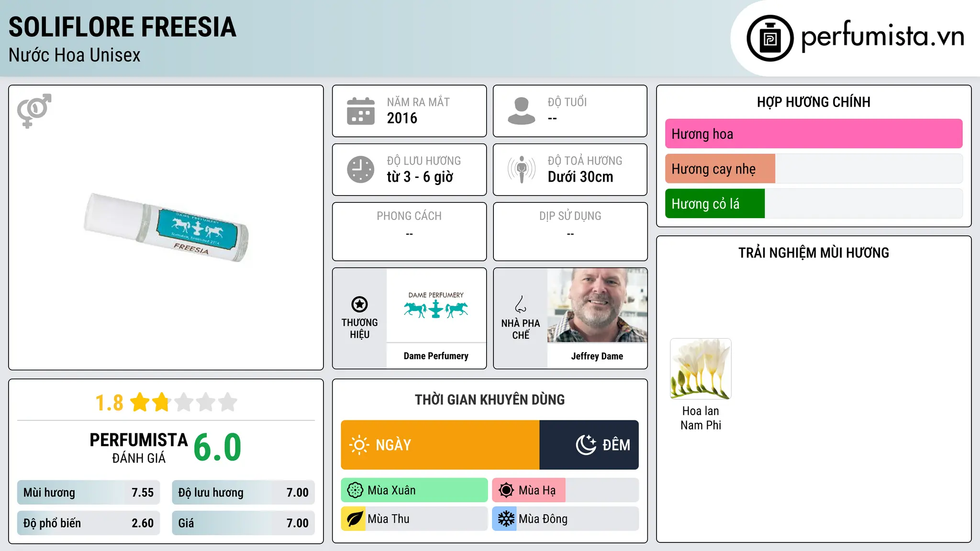Click the Mùa Hạ season bar
Viewport: 980px width, 551px height.
pyautogui.click(x=565, y=490)
